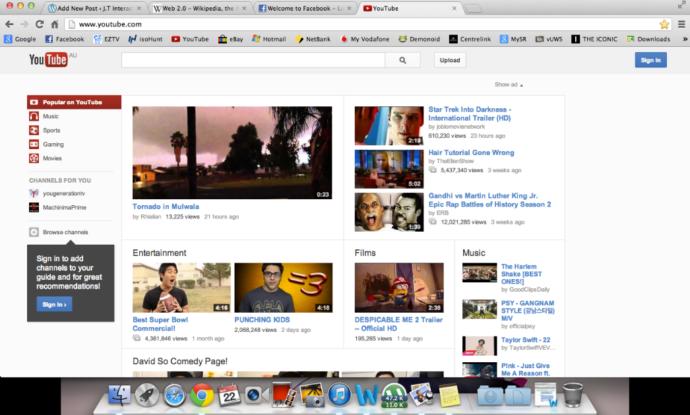Open Taylor Swift - 22 link
The height and width of the screenshot is (415, 690).
click(x=525, y=340)
